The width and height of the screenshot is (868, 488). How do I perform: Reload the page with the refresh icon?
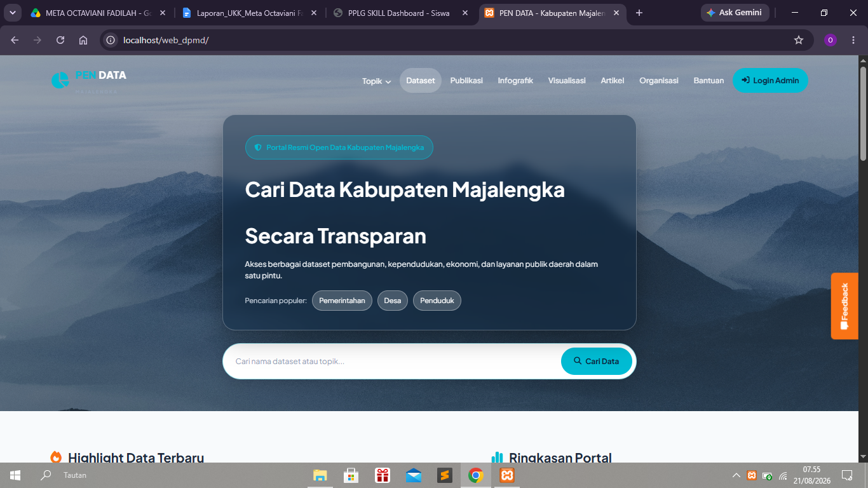tap(60, 40)
